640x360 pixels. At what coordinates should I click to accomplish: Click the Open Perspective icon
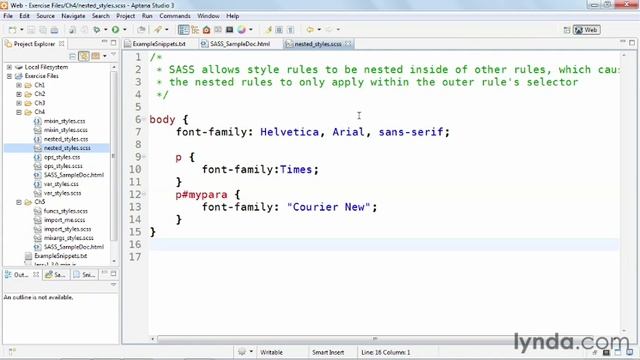point(567,30)
